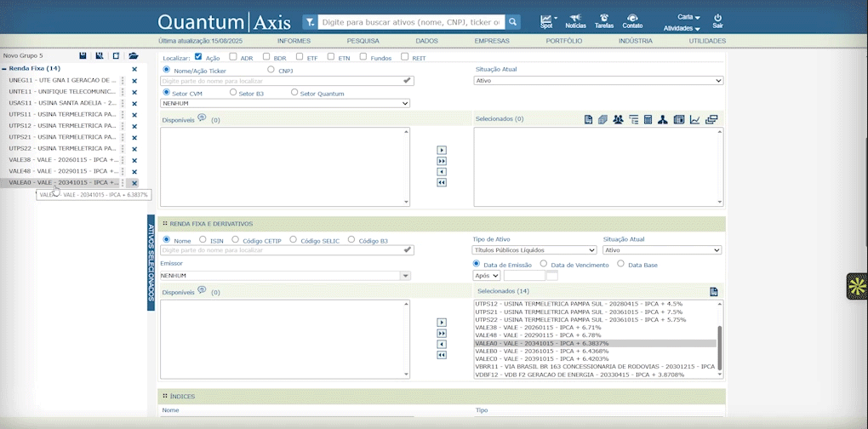This screenshot has width=868, height=429.
Task: Enable the BDR checkbox
Action: (266, 56)
